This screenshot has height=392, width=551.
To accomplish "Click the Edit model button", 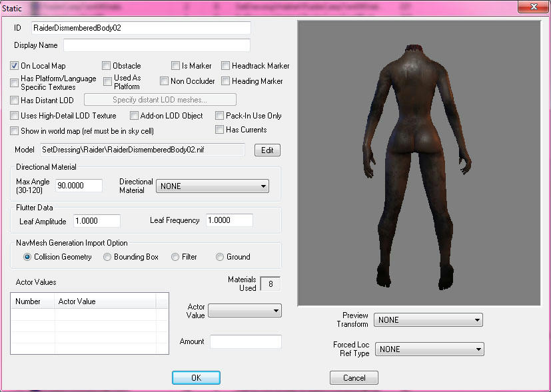I will pos(267,150).
